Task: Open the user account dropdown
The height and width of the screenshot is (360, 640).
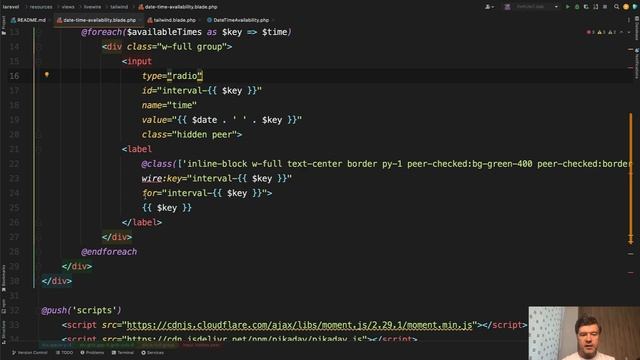Action: pos(489,7)
